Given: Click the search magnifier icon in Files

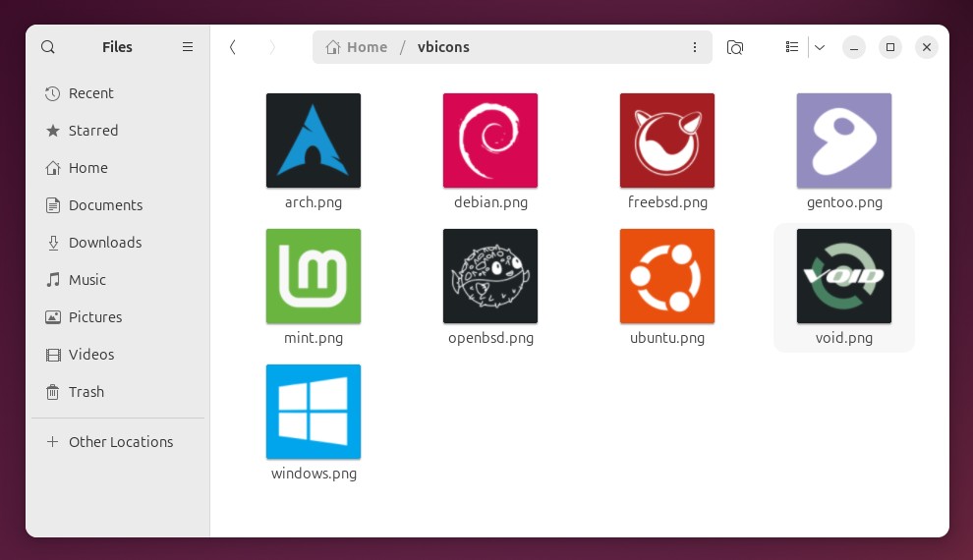Looking at the screenshot, I should [48, 47].
